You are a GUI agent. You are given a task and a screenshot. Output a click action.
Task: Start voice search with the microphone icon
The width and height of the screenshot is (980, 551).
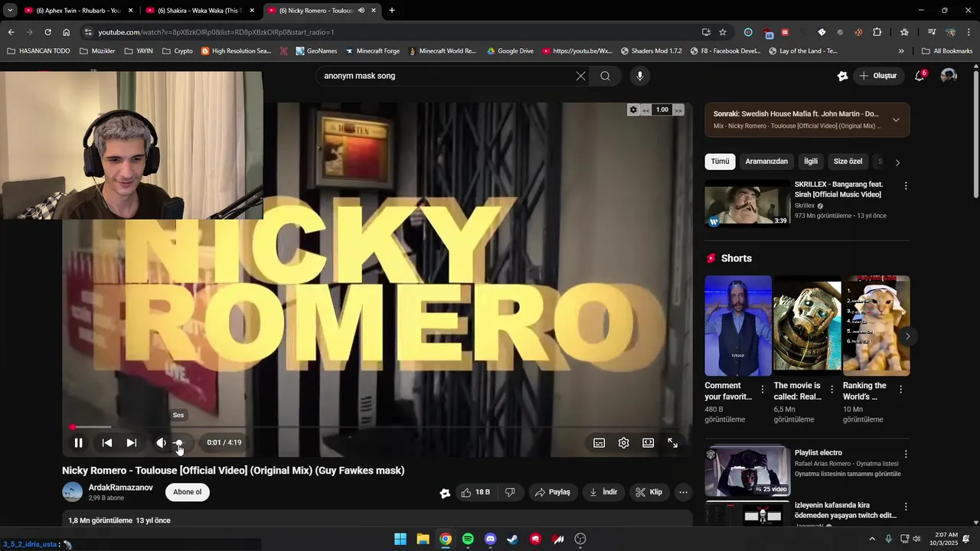[640, 76]
